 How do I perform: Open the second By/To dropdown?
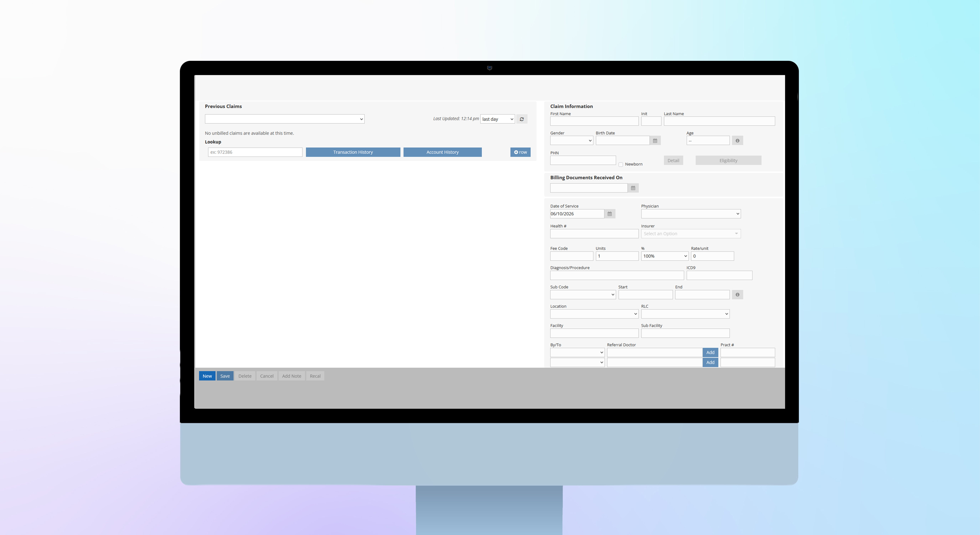(x=577, y=363)
